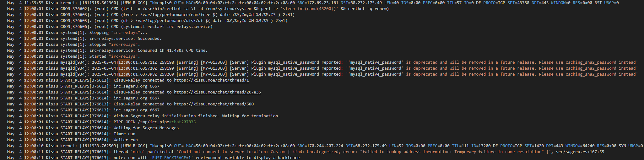Click the #chat207835 pipe name

click(182, 122)
